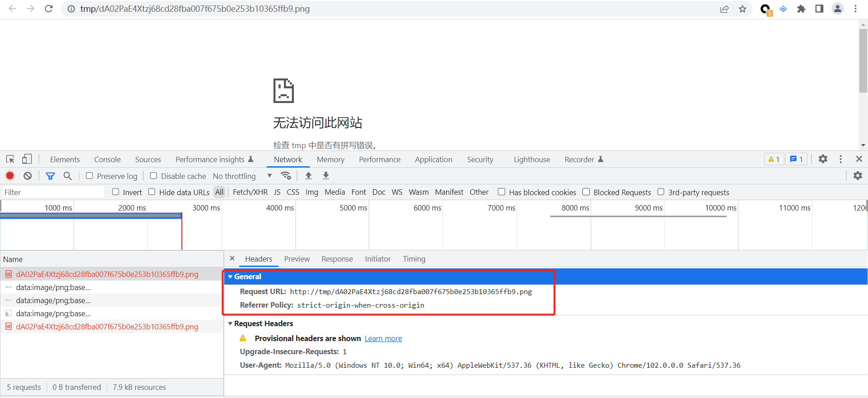
Task: Check 3rd-party requests checkbox
Action: [x=661, y=192]
